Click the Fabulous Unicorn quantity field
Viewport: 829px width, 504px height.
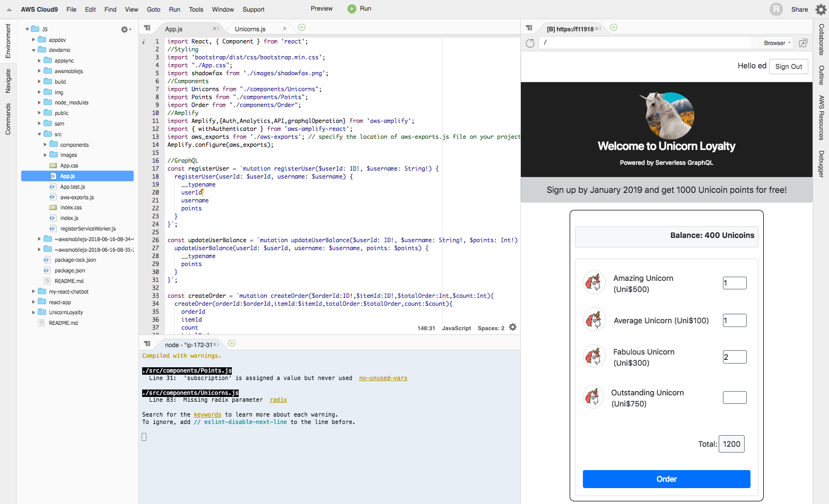point(735,357)
